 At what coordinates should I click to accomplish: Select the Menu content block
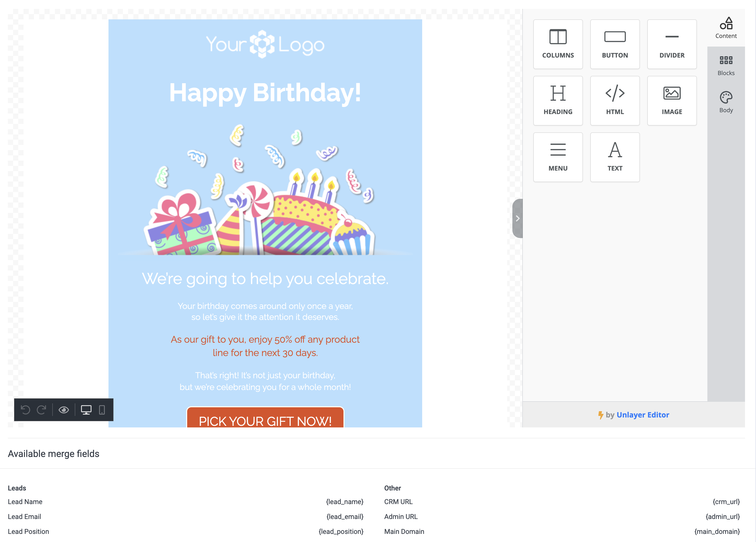[x=558, y=157]
